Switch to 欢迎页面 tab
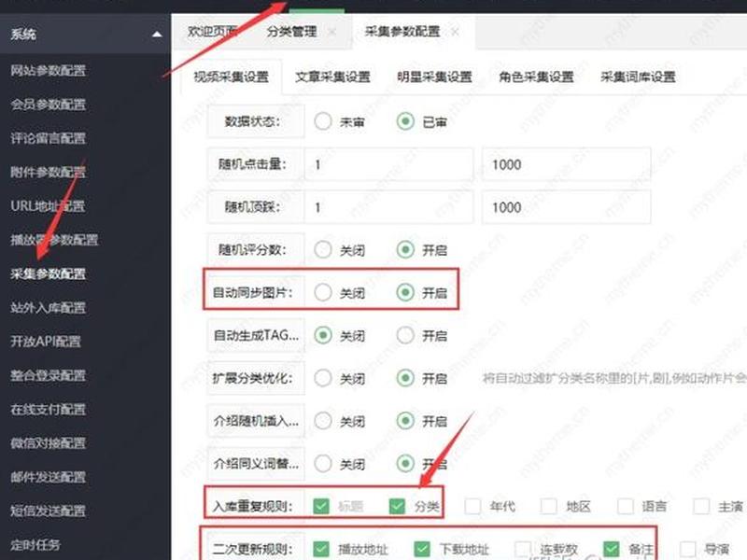This screenshot has height=560, width=747. [213, 32]
